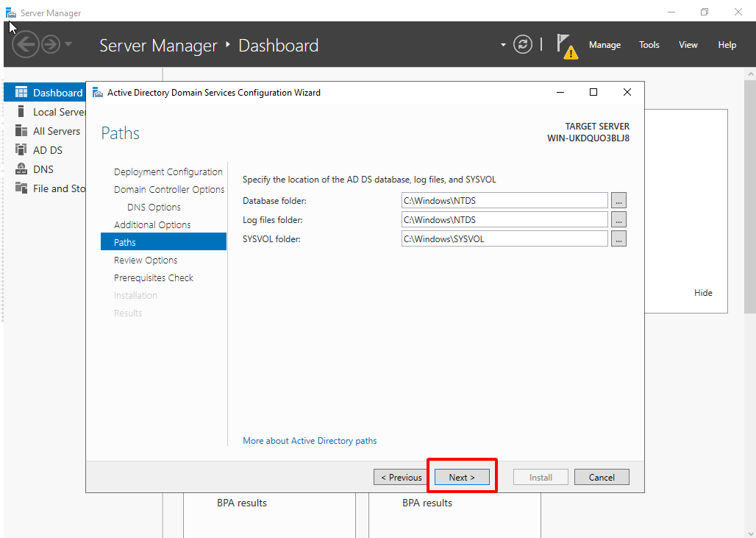Browse for the Database folder location
Viewport: 756px width, 538px height.
tap(618, 200)
